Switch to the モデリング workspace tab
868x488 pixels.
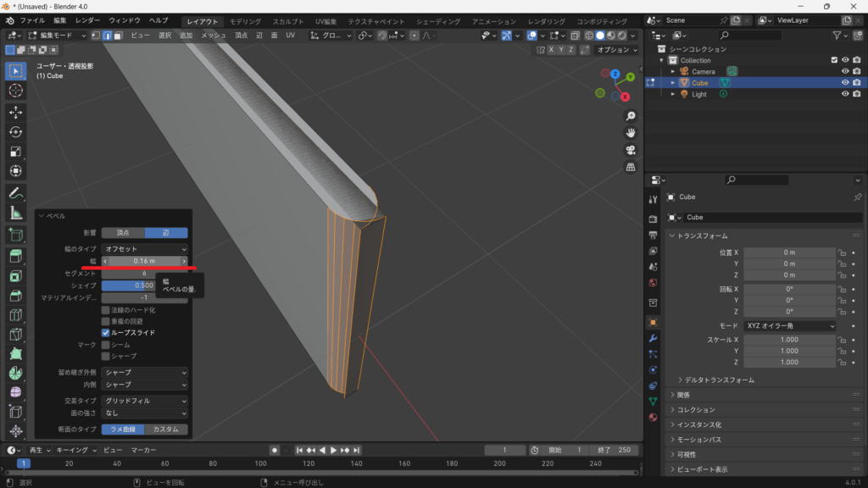(x=246, y=21)
